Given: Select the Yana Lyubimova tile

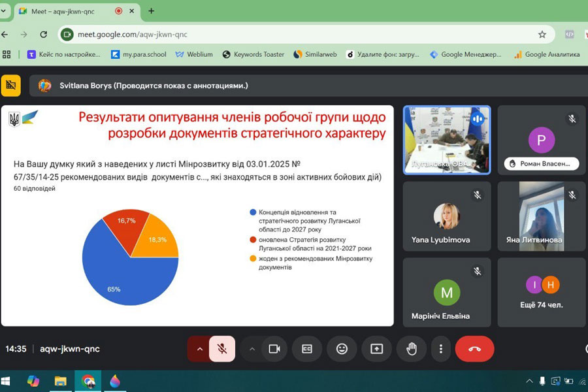Looking at the screenshot, I should click(447, 216).
